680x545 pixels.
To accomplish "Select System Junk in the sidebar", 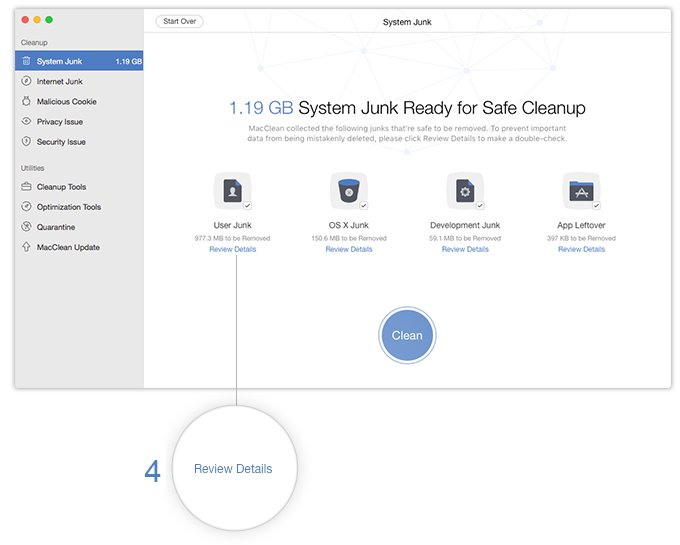I will (59, 61).
